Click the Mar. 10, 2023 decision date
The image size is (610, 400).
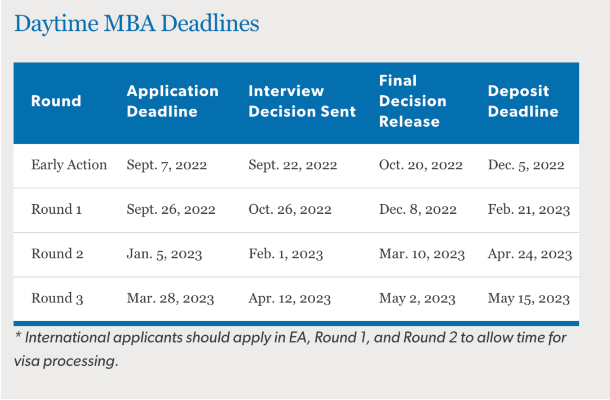point(422,254)
